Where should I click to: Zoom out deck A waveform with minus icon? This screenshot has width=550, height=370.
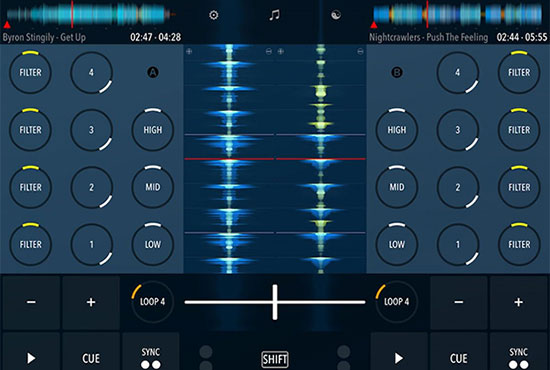pyautogui.click(x=269, y=52)
